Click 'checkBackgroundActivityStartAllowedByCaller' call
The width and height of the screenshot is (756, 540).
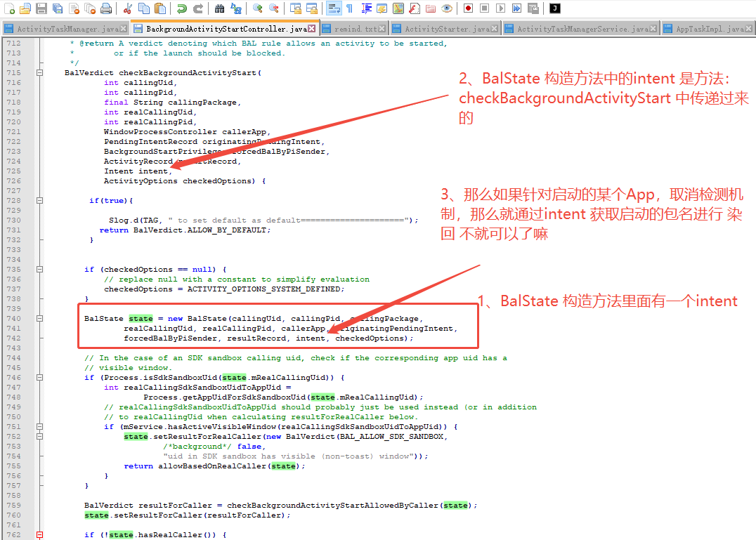click(x=332, y=506)
